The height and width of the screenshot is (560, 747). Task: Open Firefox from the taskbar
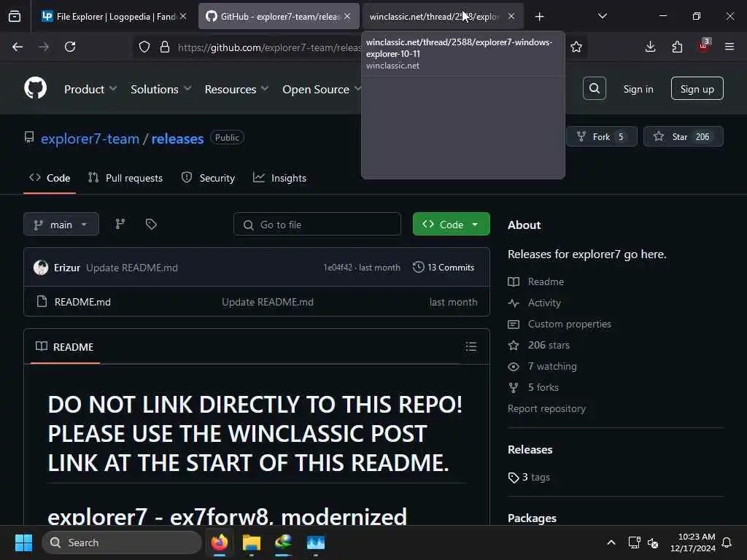pyautogui.click(x=220, y=542)
